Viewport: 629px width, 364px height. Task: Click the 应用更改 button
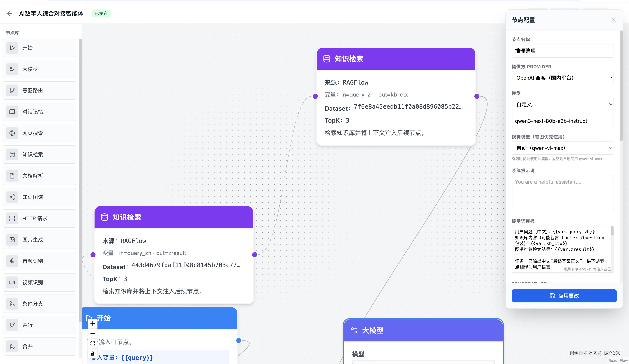[x=564, y=296]
